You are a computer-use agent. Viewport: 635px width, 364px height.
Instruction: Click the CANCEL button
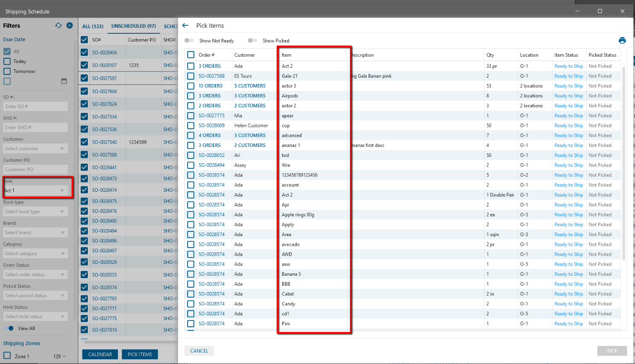point(199,351)
